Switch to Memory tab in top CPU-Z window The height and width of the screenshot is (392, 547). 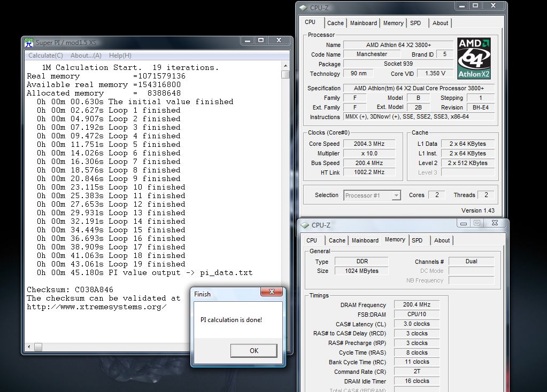pyautogui.click(x=393, y=23)
